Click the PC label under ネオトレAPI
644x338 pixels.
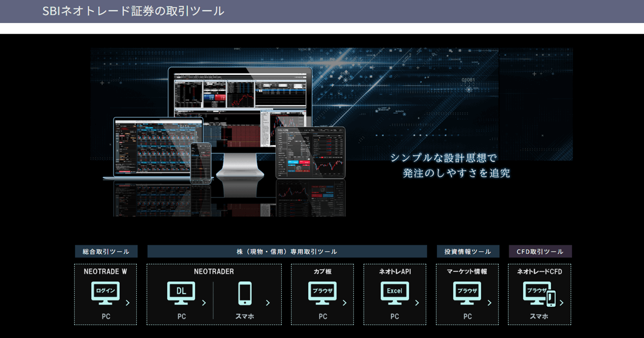pos(395,317)
